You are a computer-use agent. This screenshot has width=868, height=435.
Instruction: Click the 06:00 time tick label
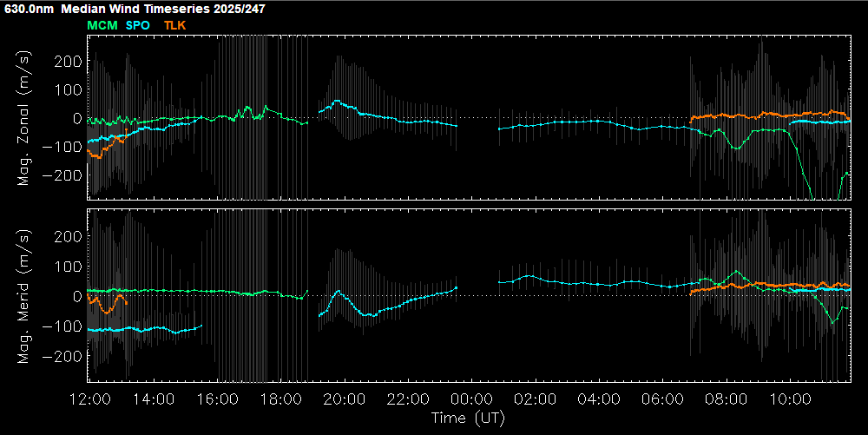point(662,399)
